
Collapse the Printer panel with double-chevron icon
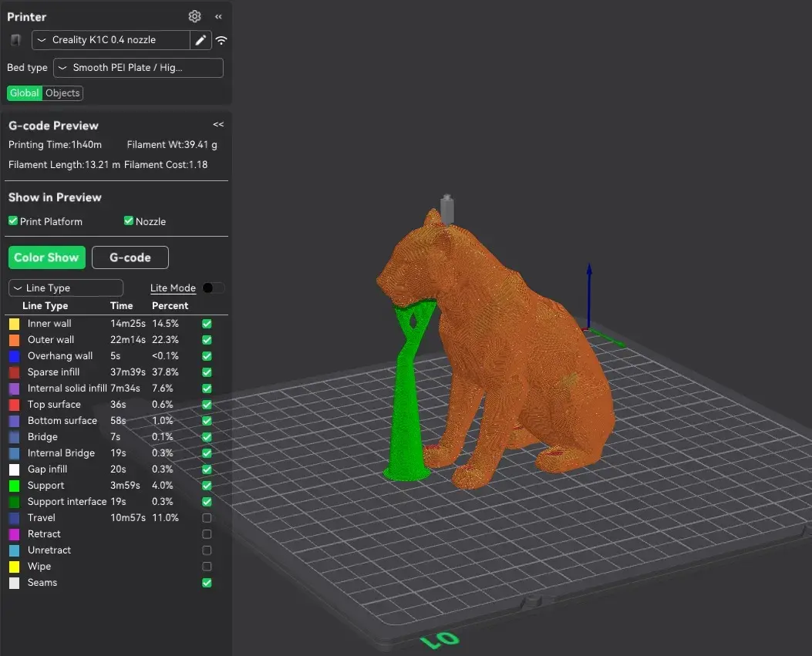218,15
